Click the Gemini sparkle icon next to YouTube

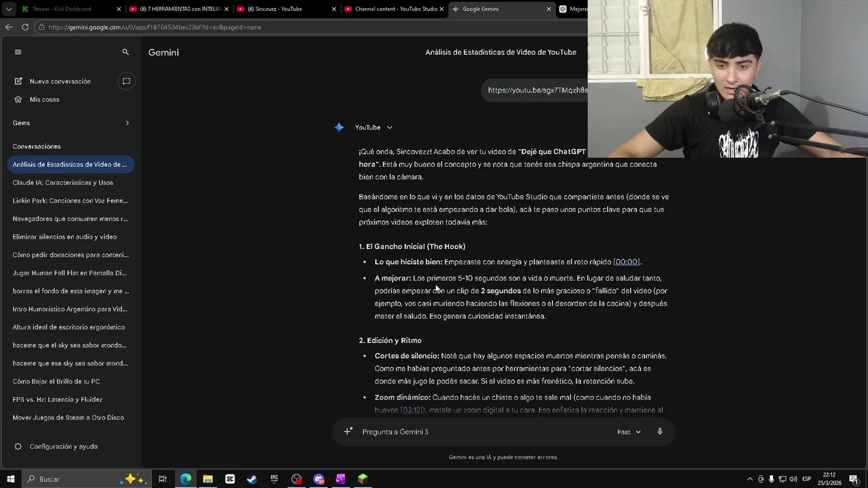(x=339, y=127)
